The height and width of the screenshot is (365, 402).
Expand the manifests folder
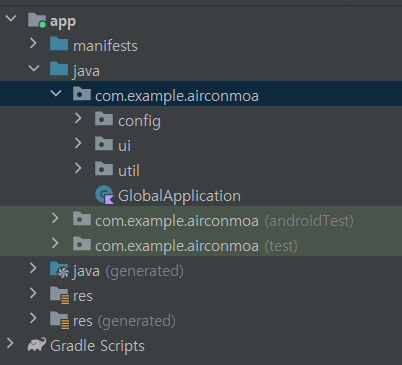click(x=33, y=43)
